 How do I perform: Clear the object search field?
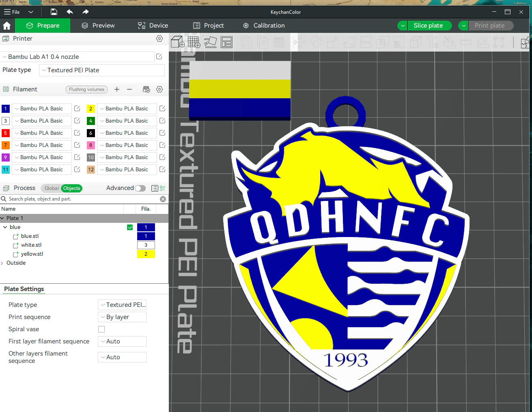point(163,199)
